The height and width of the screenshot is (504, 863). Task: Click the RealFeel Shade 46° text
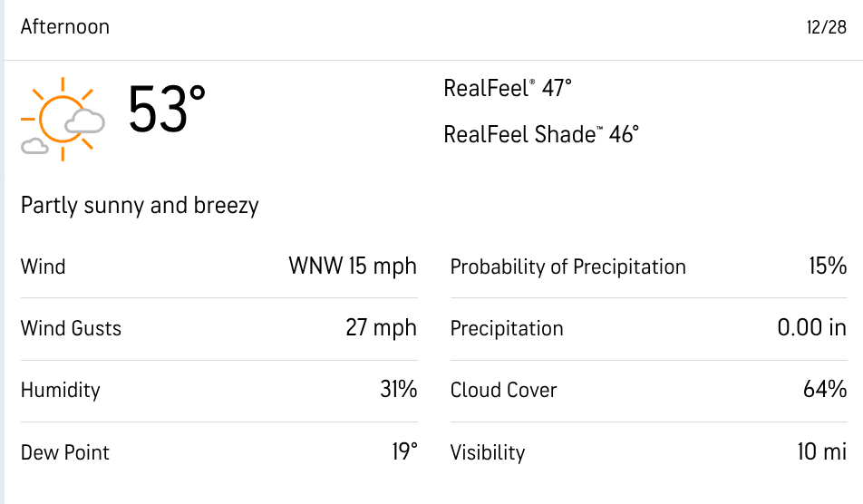point(541,135)
